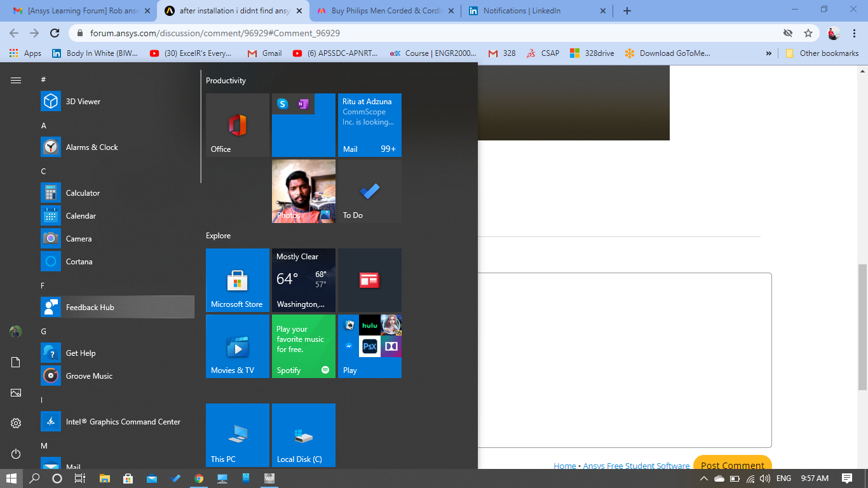868x488 pixels.
Task: Open a new Chrome tab
Action: pyautogui.click(x=627, y=11)
